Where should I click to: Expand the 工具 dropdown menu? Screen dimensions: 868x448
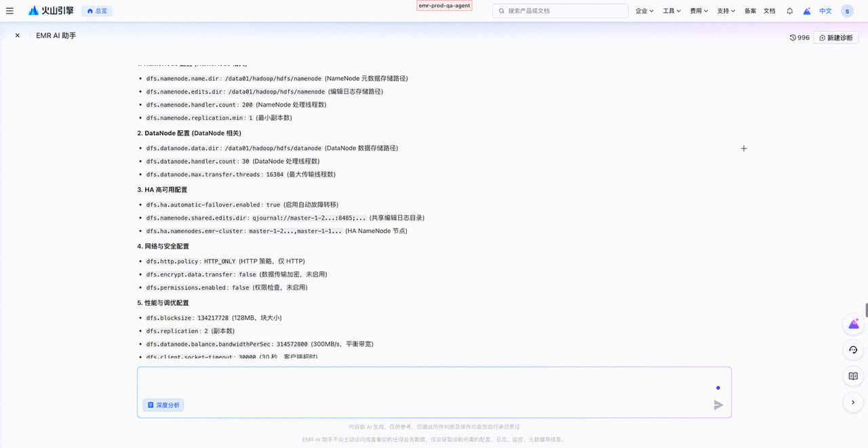[672, 11]
